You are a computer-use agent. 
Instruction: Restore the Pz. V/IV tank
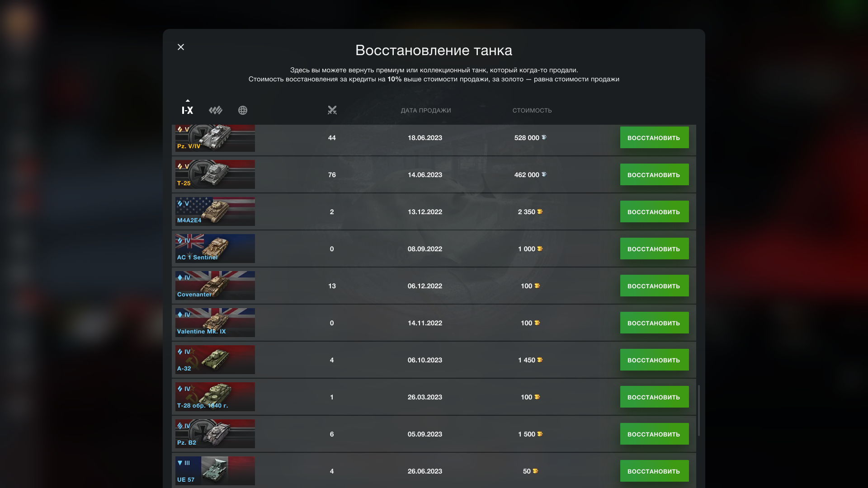coord(654,137)
